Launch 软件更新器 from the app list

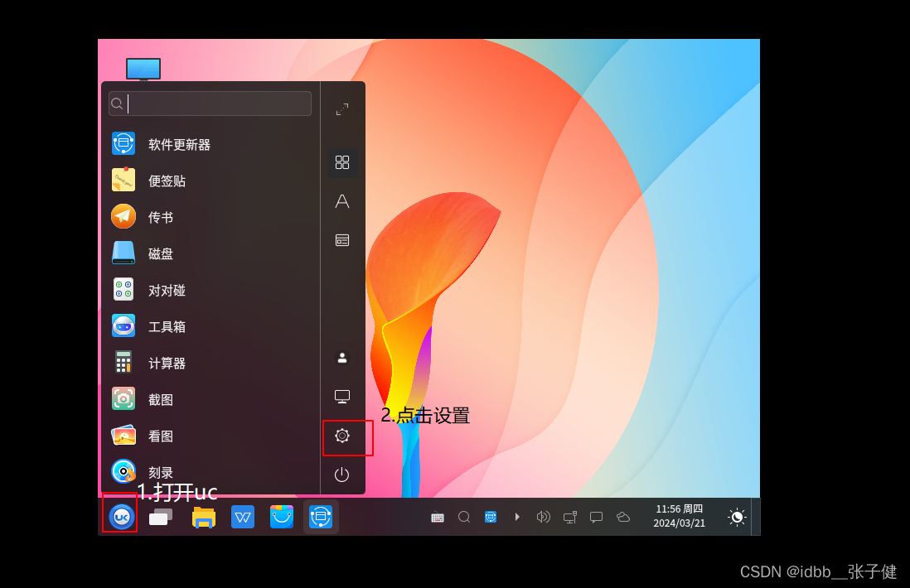[x=211, y=144]
